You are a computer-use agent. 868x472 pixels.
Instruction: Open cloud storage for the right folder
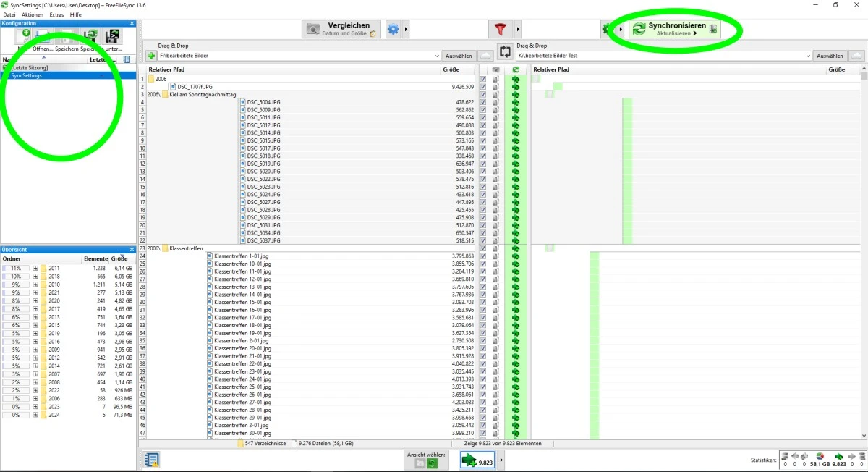tap(857, 56)
